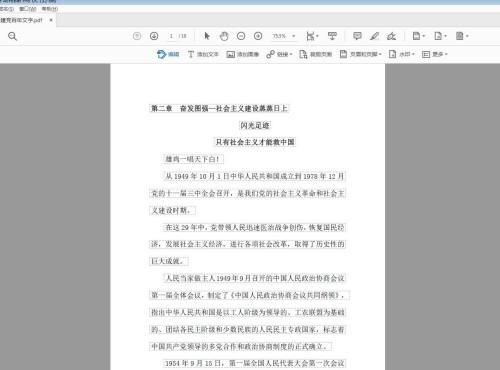Select the line starting 1954 年 9 月 15 日
The width and height of the screenshot is (500, 370).
254,363
